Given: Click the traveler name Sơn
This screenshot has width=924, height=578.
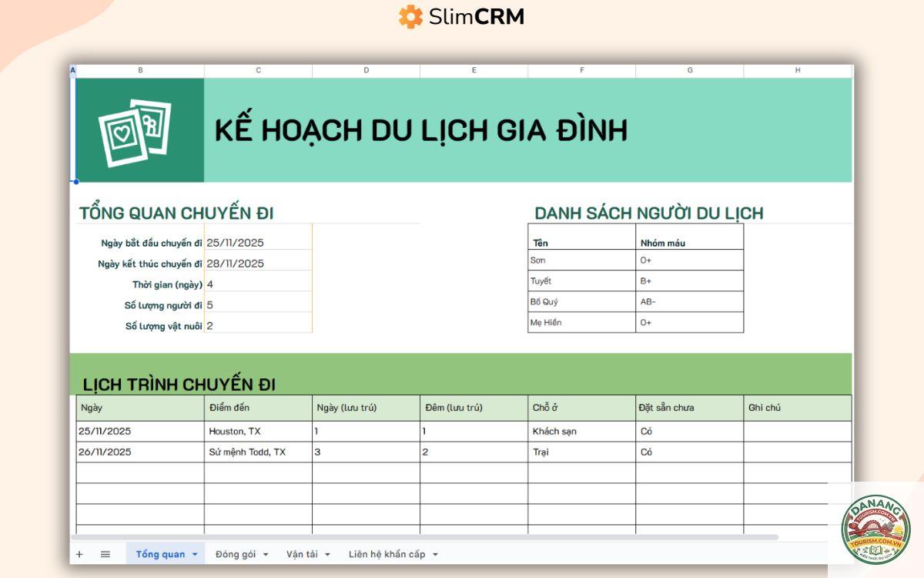Looking at the screenshot, I should click(x=538, y=260).
